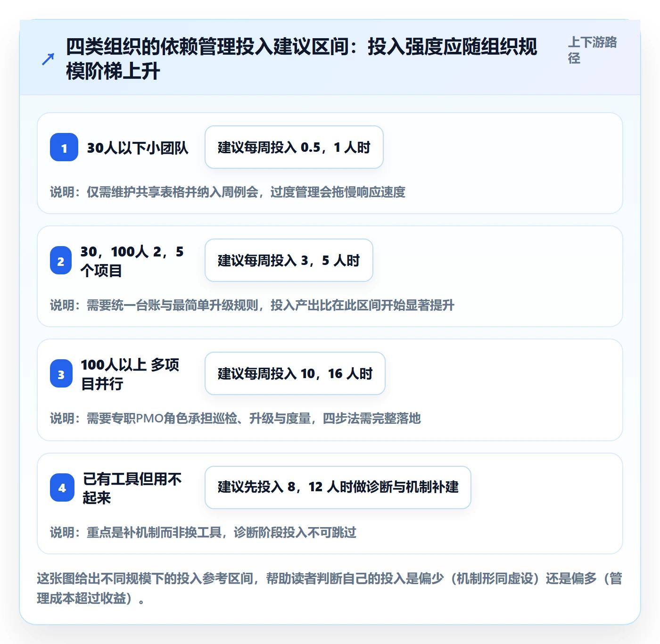Click the blue upward arrow icon in header
The height and width of the screenshot is (644, 660).
click(x=48, y=59)
